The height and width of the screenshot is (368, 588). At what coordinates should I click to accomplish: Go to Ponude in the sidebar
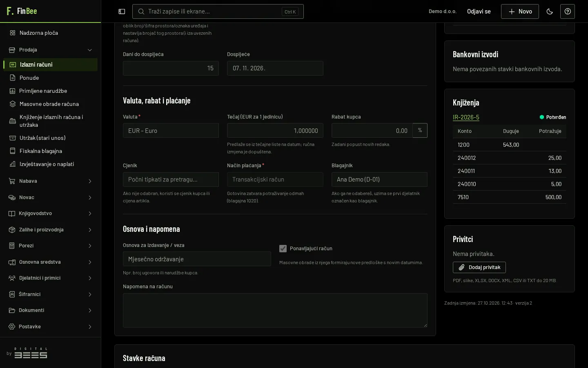51,78
